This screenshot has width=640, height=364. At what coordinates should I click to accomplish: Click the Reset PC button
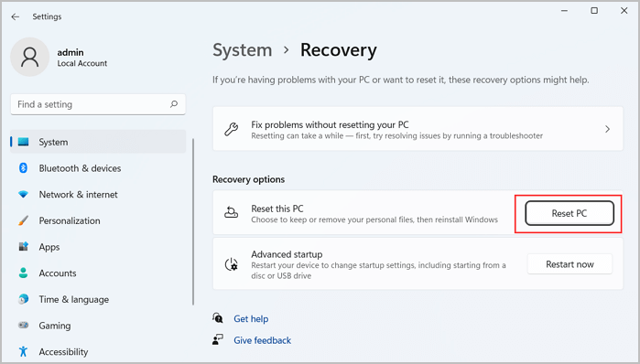569,213
